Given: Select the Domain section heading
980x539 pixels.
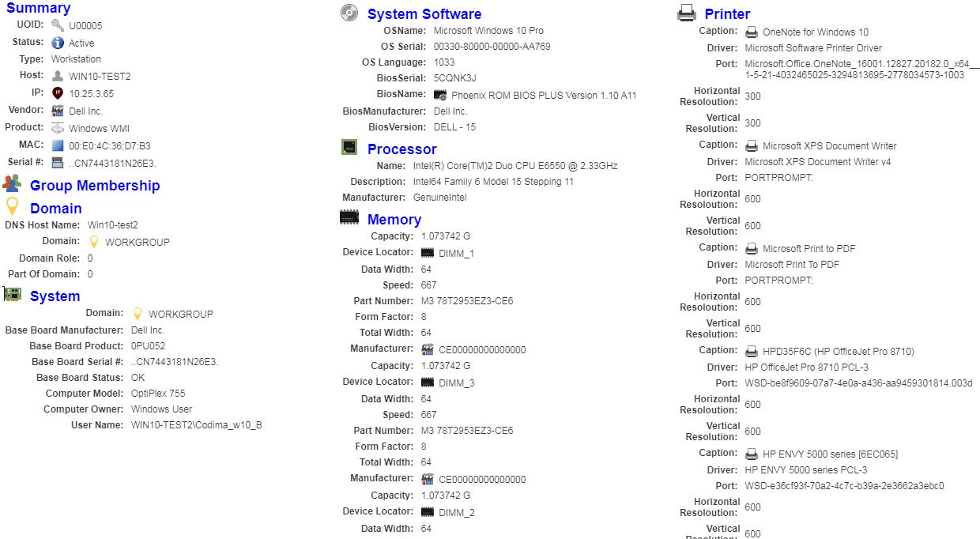Looking at the screenshot, I should coord(56,209).
